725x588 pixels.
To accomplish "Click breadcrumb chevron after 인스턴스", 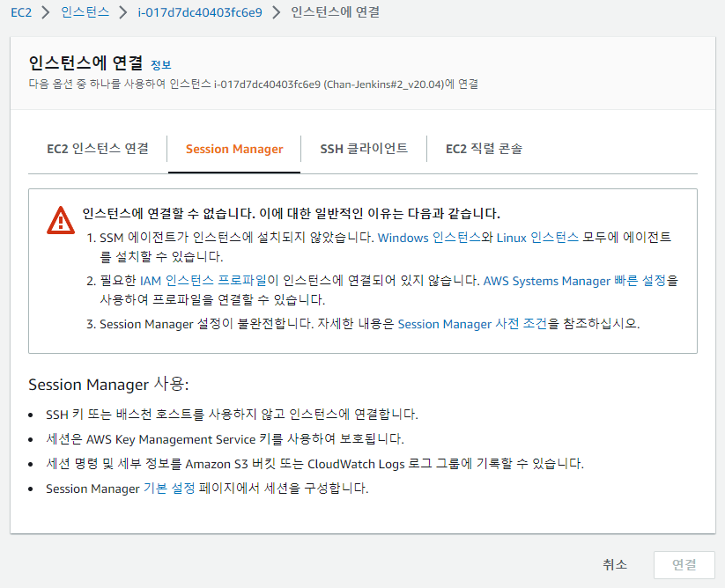I will (x=122, y=12).
